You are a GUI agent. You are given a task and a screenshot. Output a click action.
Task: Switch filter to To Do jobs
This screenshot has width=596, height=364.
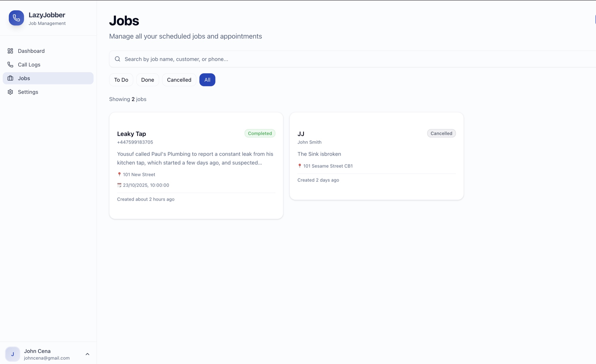click(x=121, y=79)
